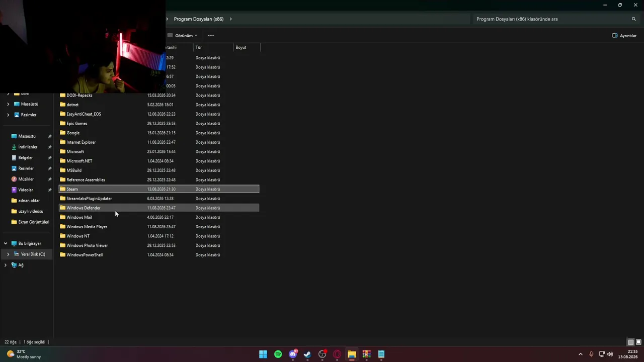Open the Windows Start menu
The height and width of the screenshot is (362, 644).
point(263,354)
